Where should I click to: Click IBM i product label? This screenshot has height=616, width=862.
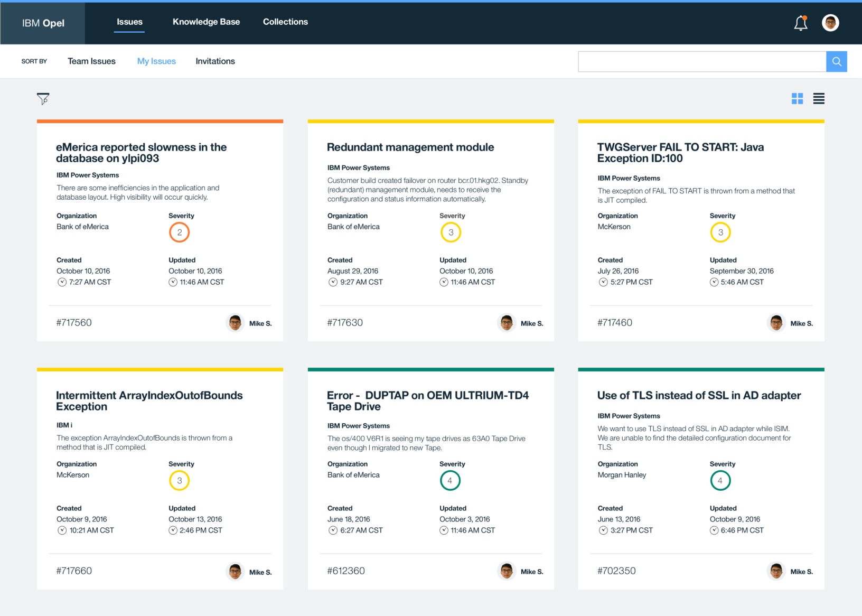[x=64, y=425]
